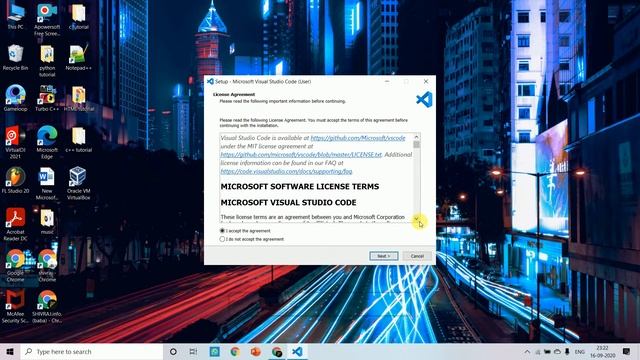Open the music folder on desktop
The width and height of the screenshot is (640, 360).
click(47, 221)
